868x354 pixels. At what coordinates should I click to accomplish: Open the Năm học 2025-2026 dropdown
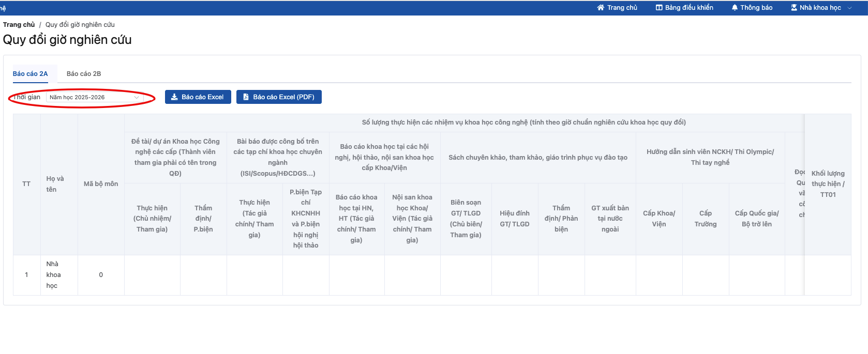(x=95, y=97)
